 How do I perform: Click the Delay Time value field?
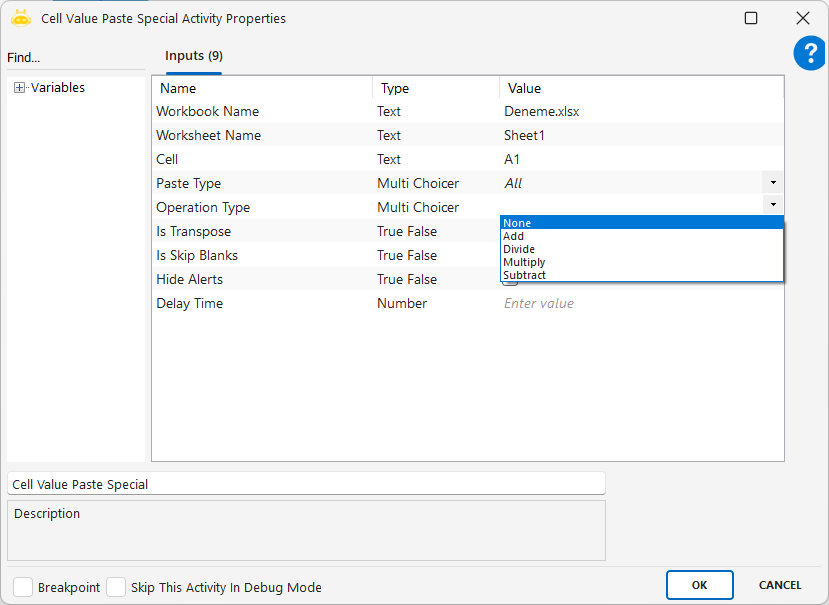(x=640, y=303)
